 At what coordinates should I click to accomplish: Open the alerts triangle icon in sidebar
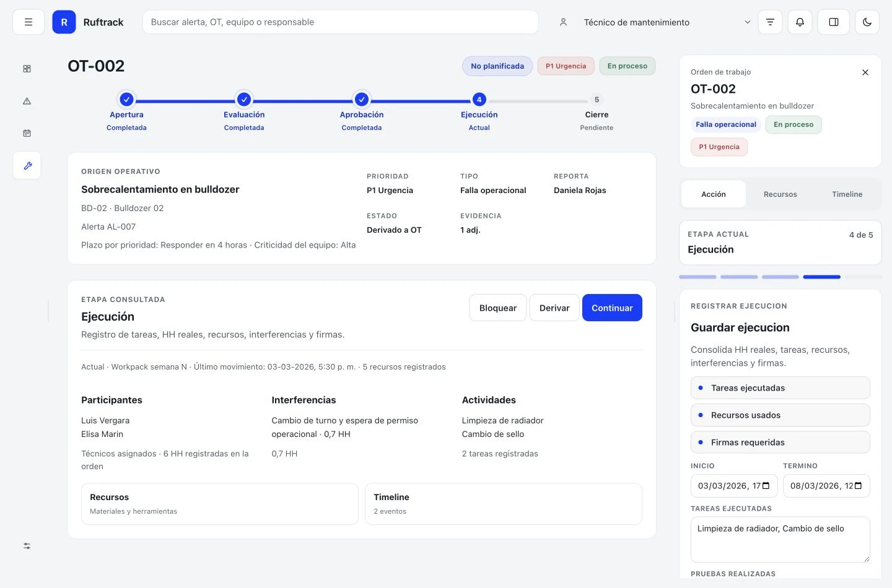[x=27, y=101]
